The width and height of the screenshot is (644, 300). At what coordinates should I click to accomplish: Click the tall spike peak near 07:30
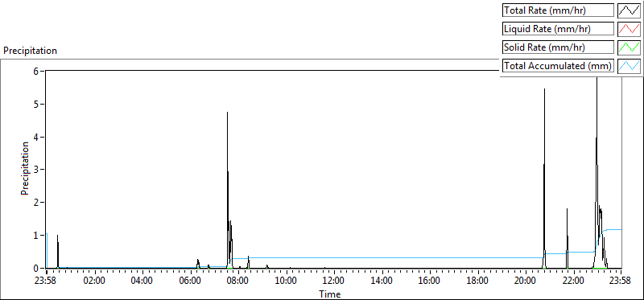pyautogui.click(x=227, y=113)
